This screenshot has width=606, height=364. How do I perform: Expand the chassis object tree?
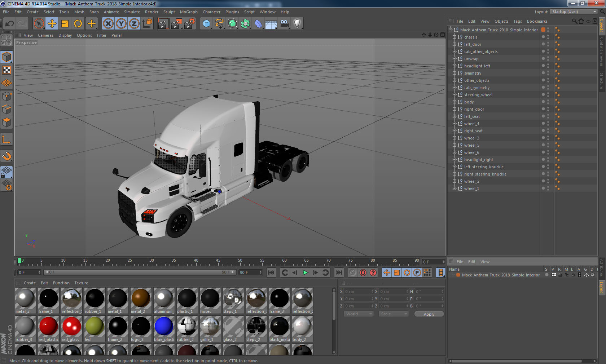pyautogui.click(x=454, y=37)
